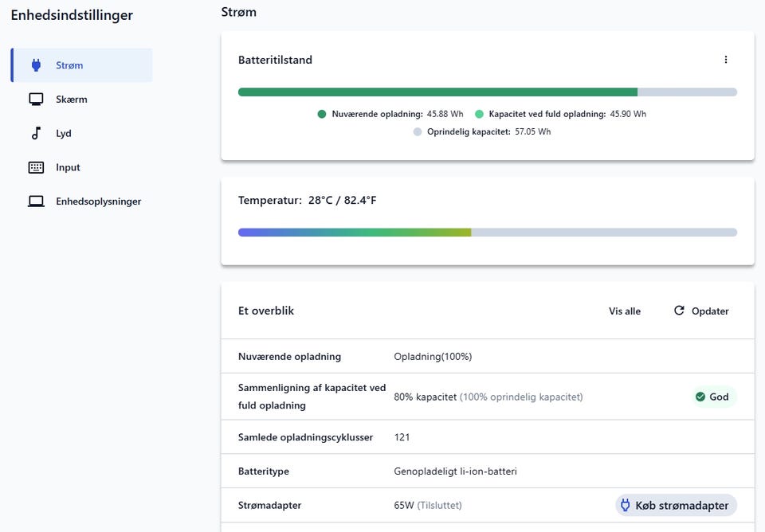Screen dimensions: 765x532
Task: Click the temperature gradient bar
Action: [487, 233]
